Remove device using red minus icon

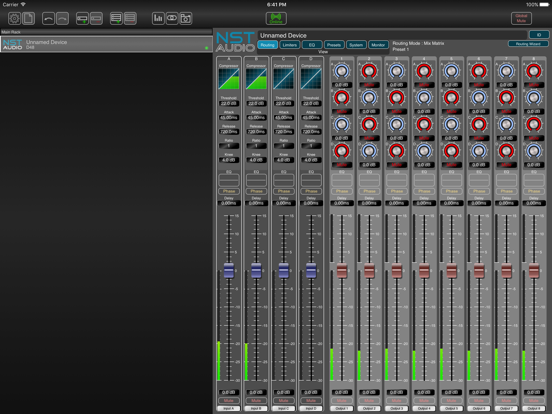coord(96,18)
